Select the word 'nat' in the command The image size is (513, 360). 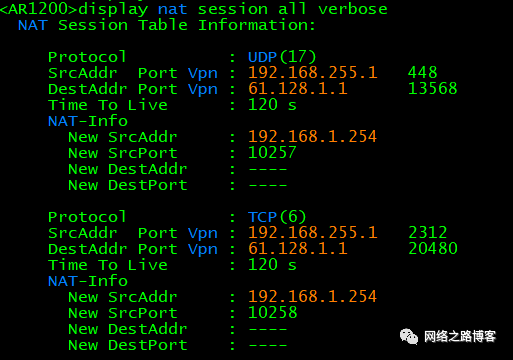[172, 9]
